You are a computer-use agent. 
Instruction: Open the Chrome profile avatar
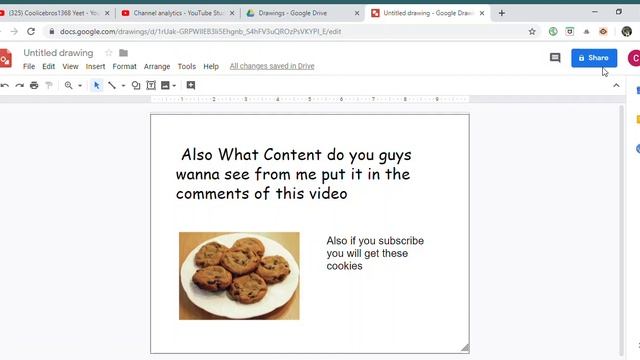(x=627, y=31)
